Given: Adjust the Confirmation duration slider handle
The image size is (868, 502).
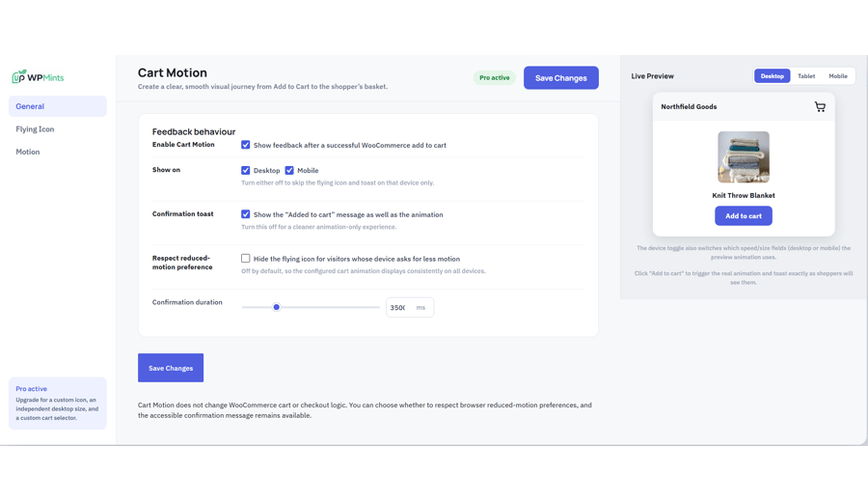Looking at the screenshot, I should click(276, 307).
